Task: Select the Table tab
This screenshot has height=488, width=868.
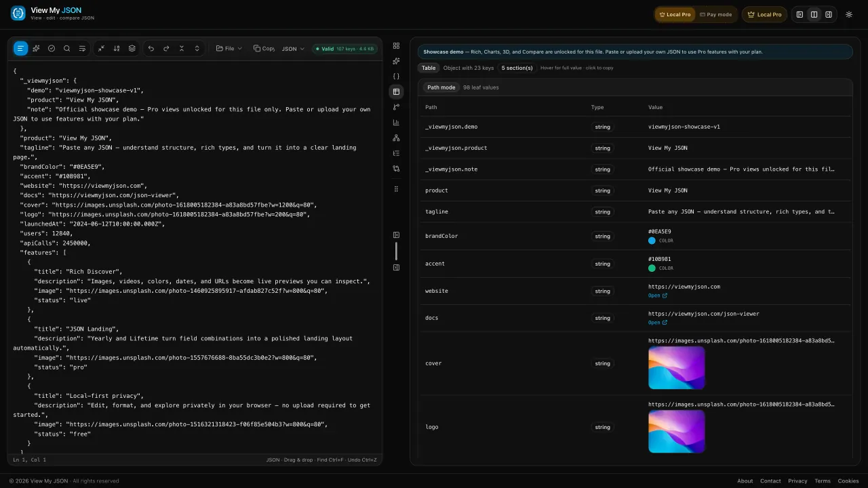Action: coord(429,68)
